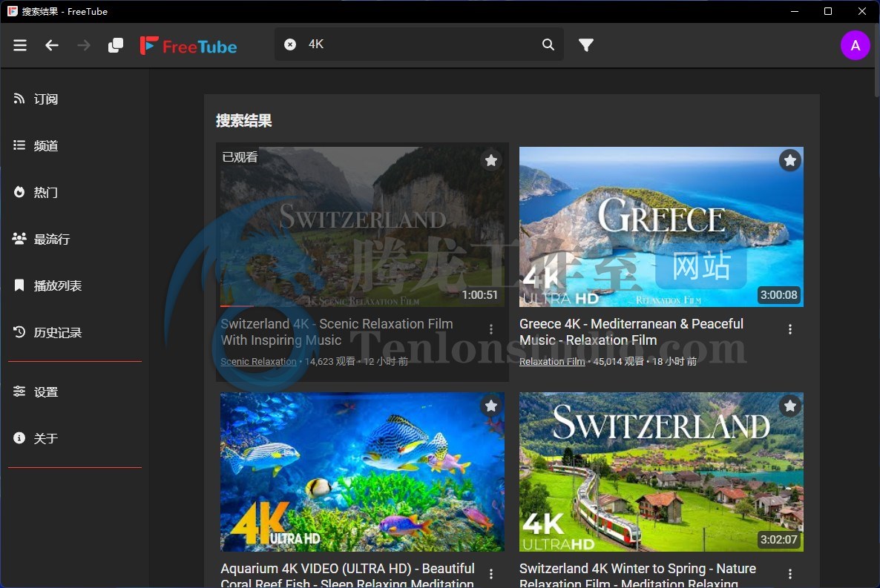
Task: Favorite Switzerland 4K Winter to Spring with its star
Action: [790, 405]
